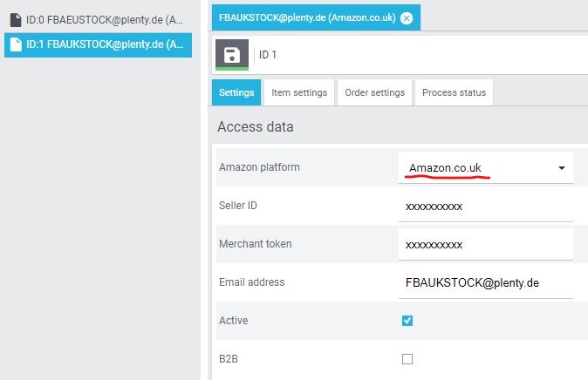Enable the B2B checkbox
The width and height of the screenshot is (588, 380).
pyautogui.click(x=407, y=358)
